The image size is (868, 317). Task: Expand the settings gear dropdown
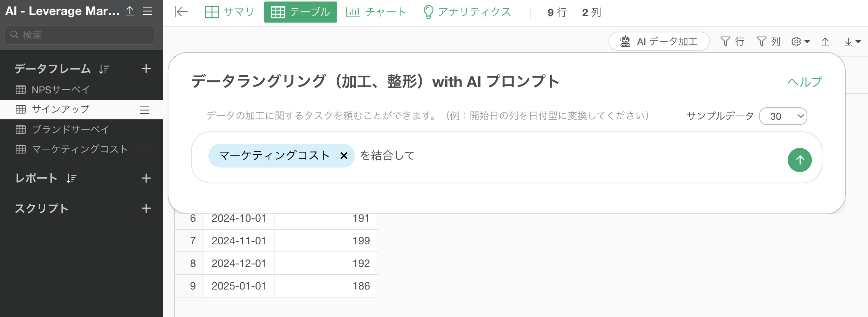pyautogui.click(x=800, y=41)
